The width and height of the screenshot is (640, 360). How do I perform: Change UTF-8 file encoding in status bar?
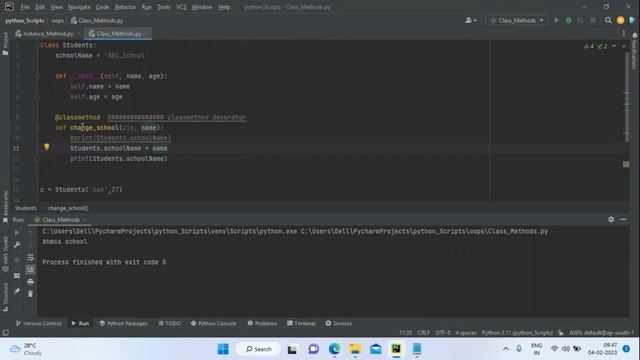click(x=442, y=333)
